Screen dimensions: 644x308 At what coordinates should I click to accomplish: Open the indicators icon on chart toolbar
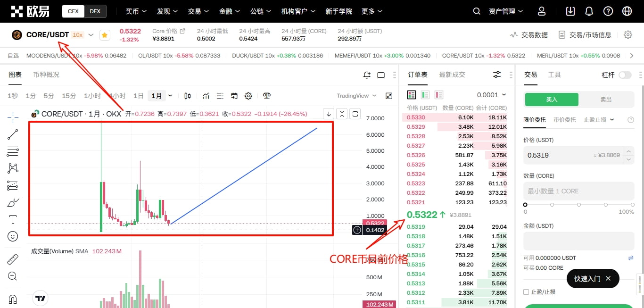coord(206,95)
